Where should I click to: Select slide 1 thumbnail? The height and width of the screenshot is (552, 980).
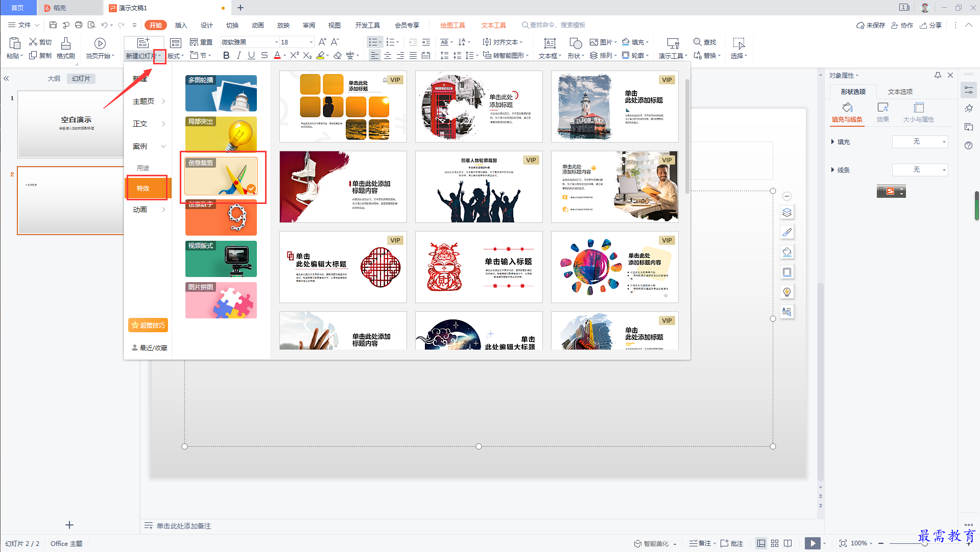pyautogui.click(x=71, y=125)
